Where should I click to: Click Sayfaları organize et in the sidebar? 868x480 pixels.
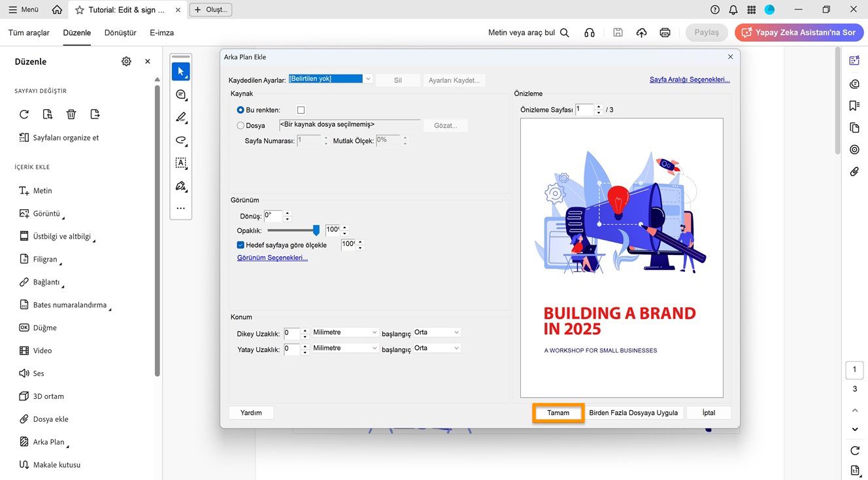tap(59, 138)
